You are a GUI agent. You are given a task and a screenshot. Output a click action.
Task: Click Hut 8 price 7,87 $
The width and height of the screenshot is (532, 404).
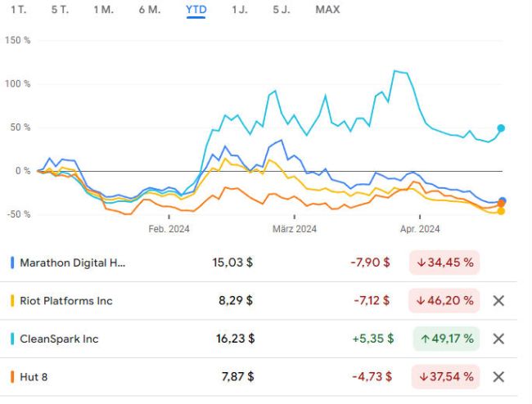(x=237, y=377)
